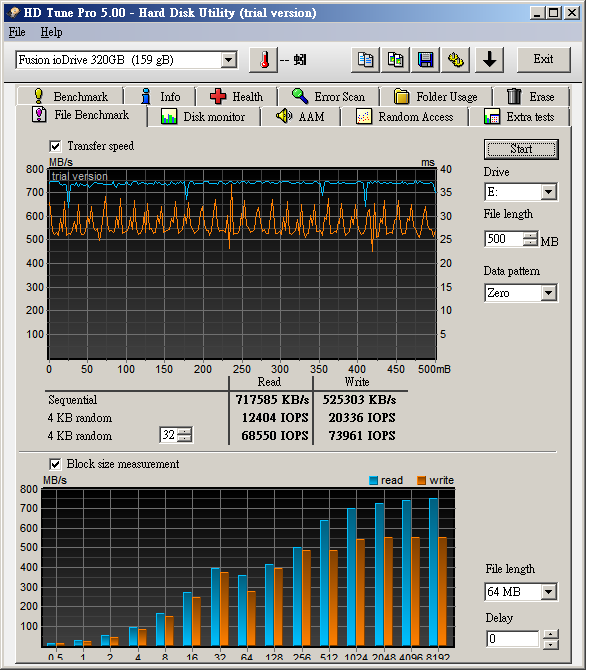The height and width of the screenshot is (670, 614).
Task: Open the Help menu
Action: [x=51, y=32]
